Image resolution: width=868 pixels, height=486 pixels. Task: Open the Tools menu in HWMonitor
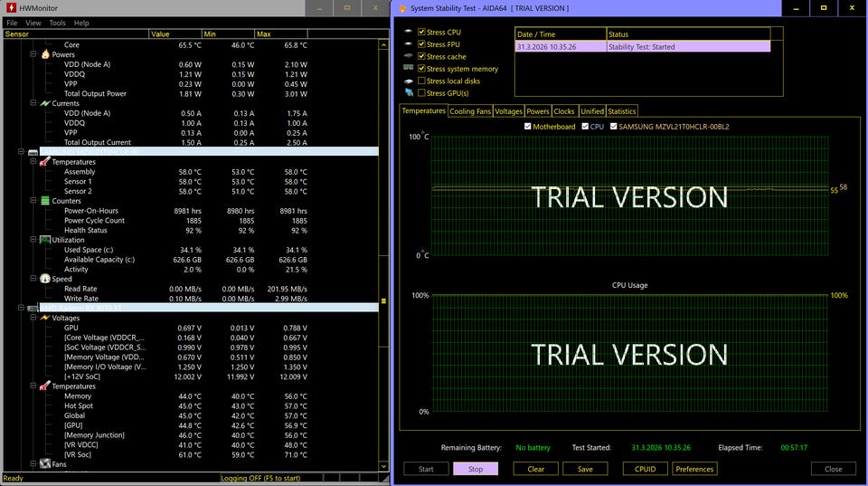click(x=57, y=23)
